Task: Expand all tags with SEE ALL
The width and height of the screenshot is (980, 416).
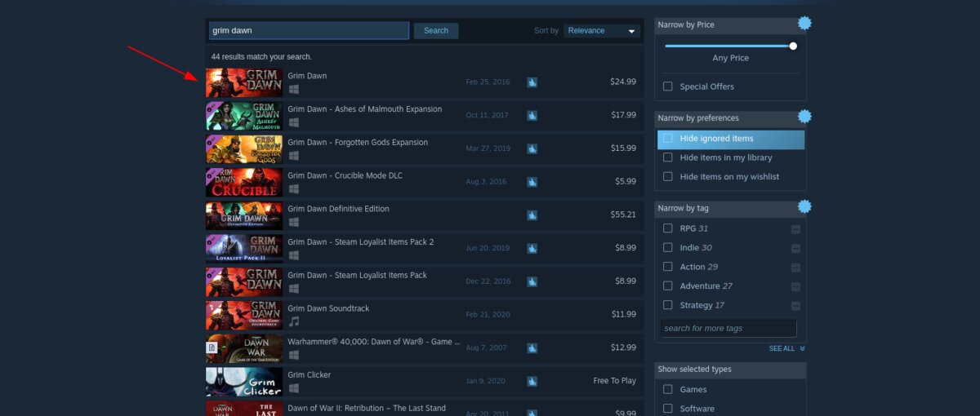Action: point(786,348)
